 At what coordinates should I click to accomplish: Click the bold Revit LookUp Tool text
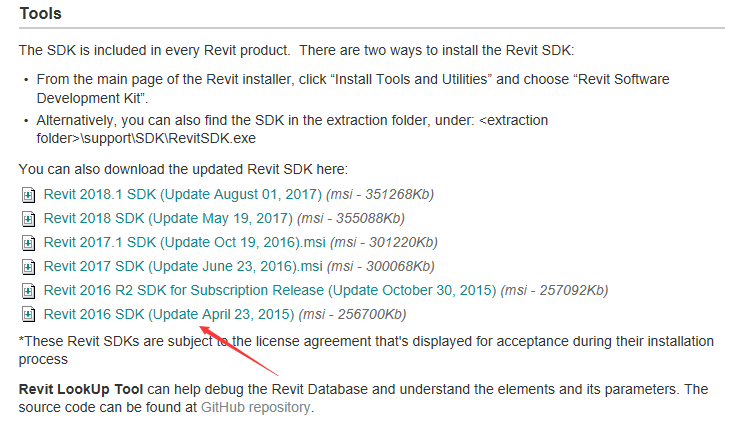[x=81, y=389]
